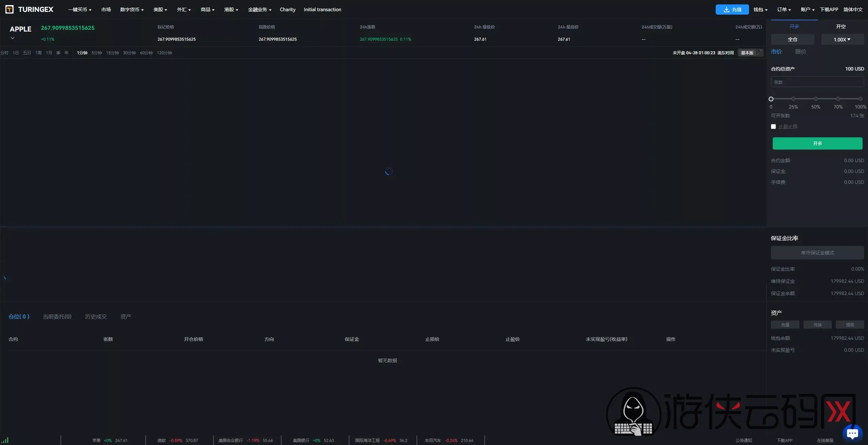Screen dimensions: 868x445
Task: Enable the 止盈止损 checkbox
Action: tap(773, 127)
